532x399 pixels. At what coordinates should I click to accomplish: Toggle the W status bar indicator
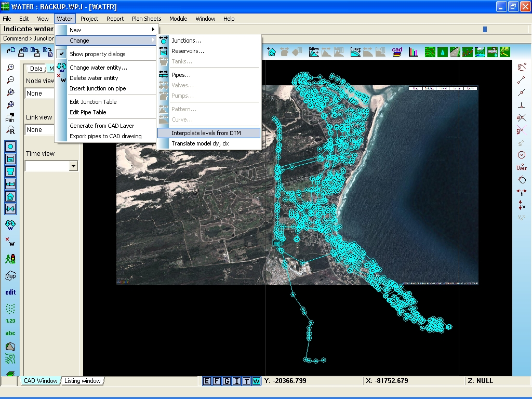click(x=257, y=381)
